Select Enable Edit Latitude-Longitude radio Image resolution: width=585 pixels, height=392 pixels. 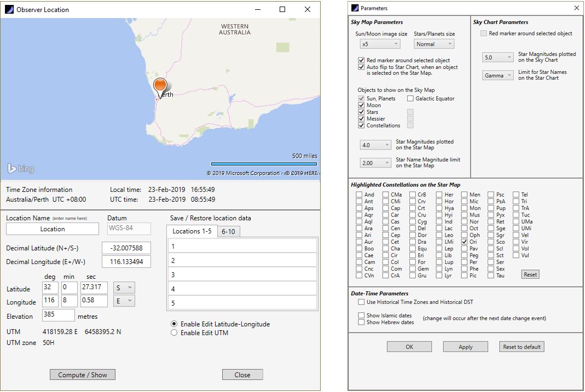click(x=174, y=324)
